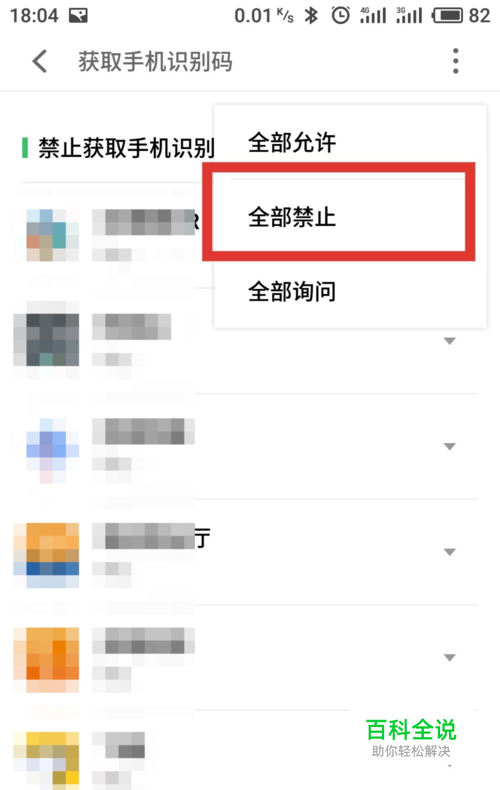Image resolution: width=500 pixels, height=790 pixels.
Task: Tap the Bluetooth status bar icon
Action: pos(311,16)
